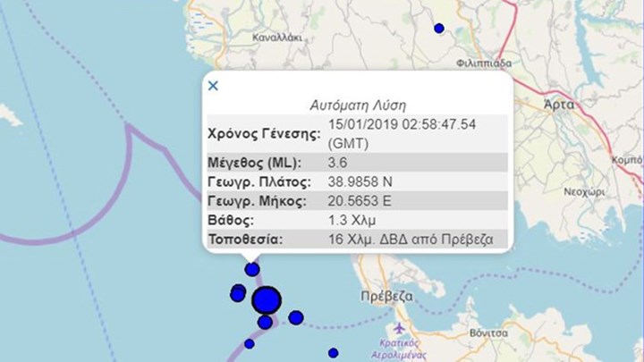Click the Κρατικός Αερολιμένας airport label
Screen dimensions: 644x362
399,349
